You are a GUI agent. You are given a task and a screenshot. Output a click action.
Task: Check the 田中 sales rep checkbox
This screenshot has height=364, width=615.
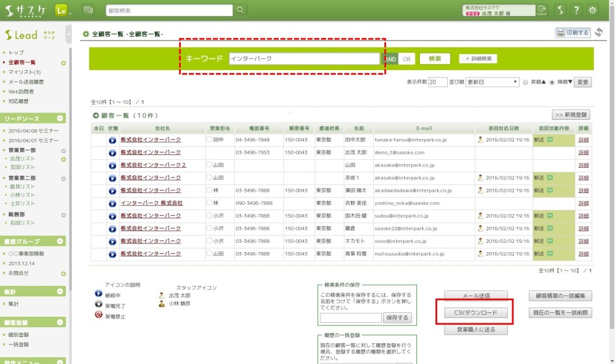[210, 140]
